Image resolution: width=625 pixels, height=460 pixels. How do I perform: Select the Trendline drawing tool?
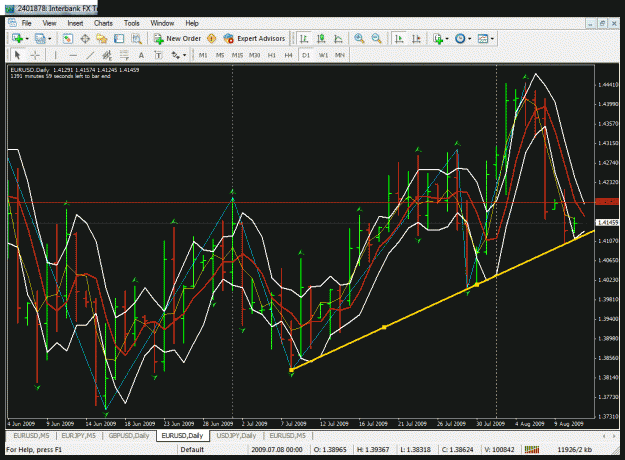(90, 55)
